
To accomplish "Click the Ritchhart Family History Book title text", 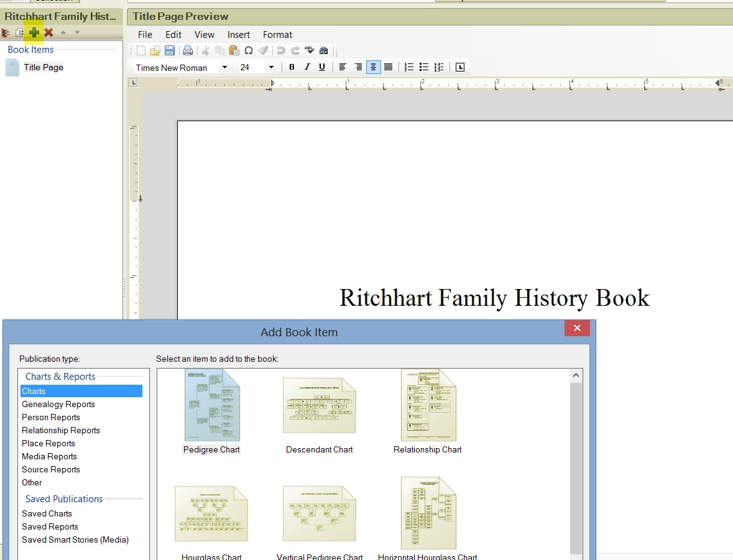I will point(494,298).
